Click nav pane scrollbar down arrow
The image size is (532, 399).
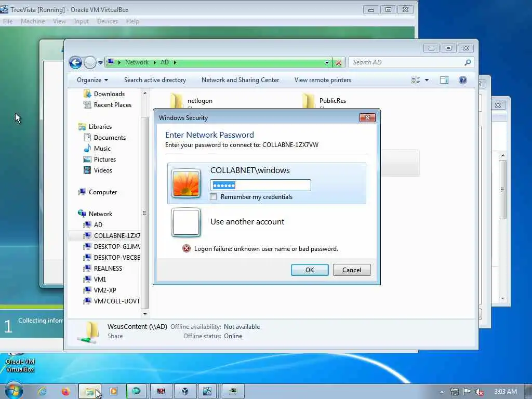coord(145,314)
